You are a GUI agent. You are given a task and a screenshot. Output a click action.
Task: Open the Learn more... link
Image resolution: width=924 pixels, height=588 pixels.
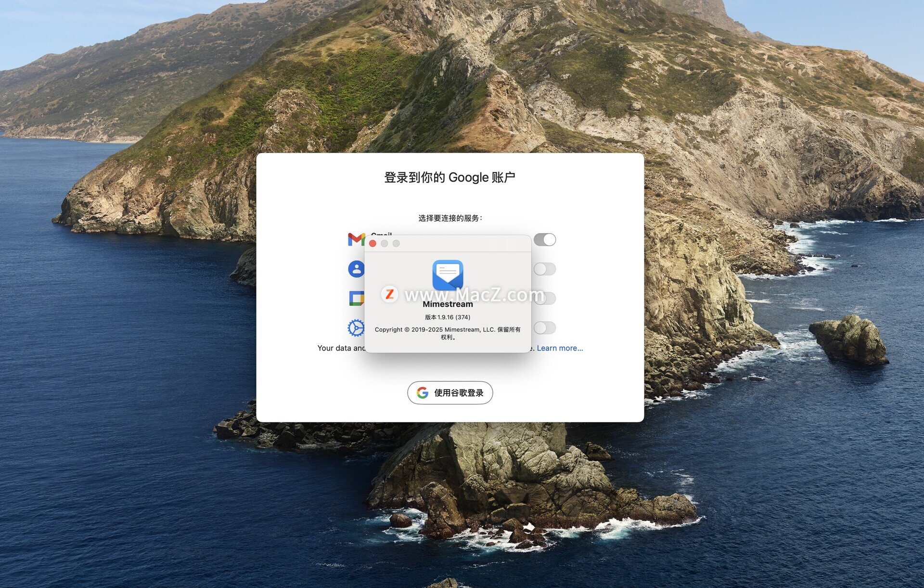[560, 348]
